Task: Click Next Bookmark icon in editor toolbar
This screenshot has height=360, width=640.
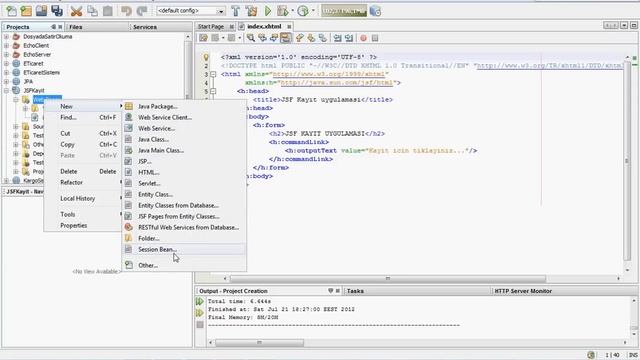Action: (x=311, y=38)
